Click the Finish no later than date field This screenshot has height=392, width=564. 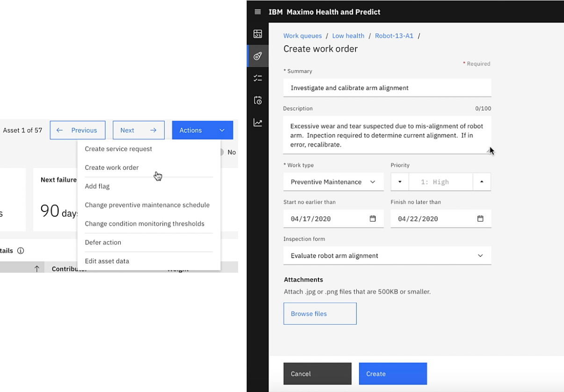click(x=441, y=218)
